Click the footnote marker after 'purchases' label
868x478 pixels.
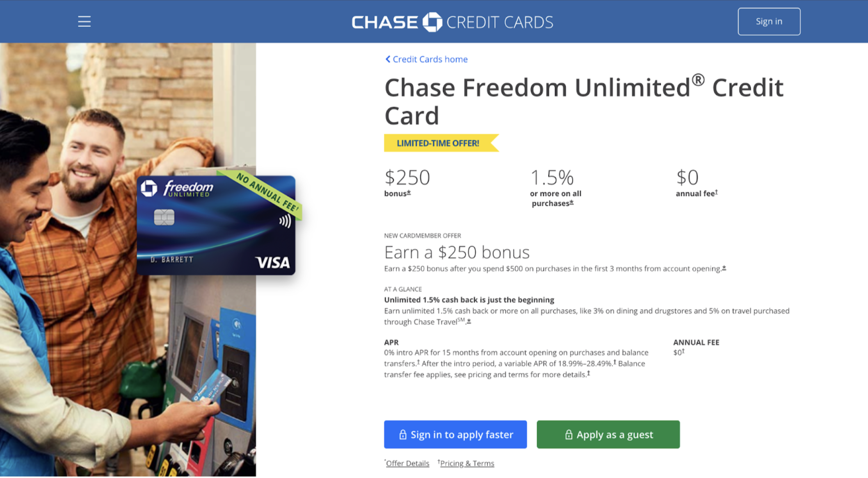571,203
